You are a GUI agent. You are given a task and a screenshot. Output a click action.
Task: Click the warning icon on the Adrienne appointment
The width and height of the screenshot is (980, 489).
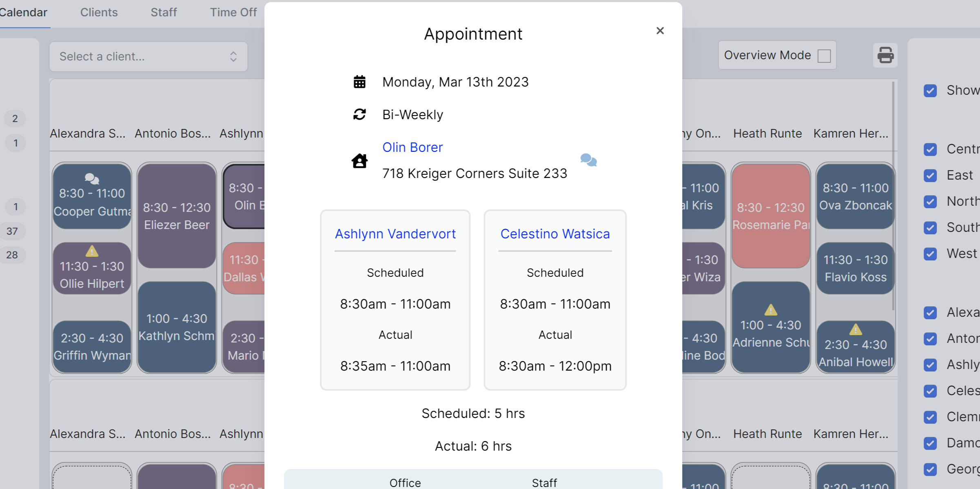(x=771, y=310)
